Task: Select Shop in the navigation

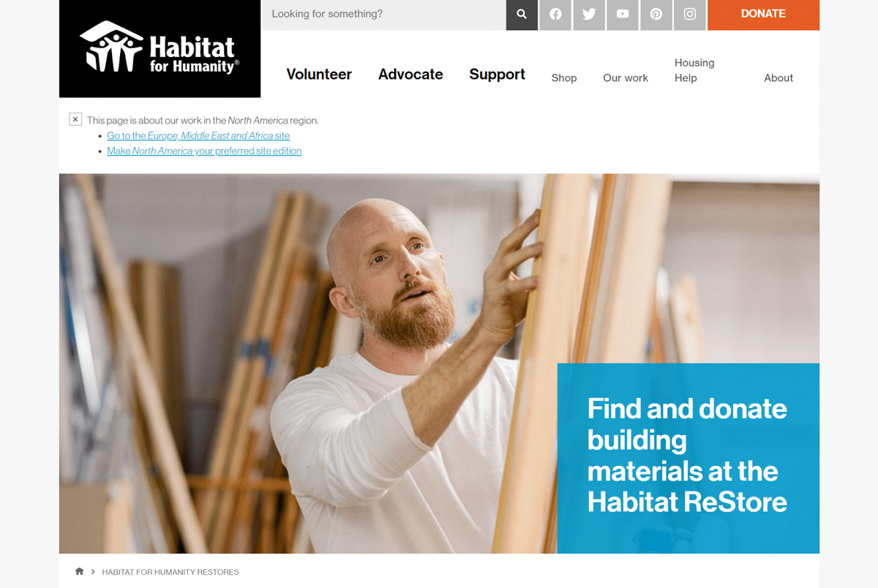Action: [x=564, y=78]
